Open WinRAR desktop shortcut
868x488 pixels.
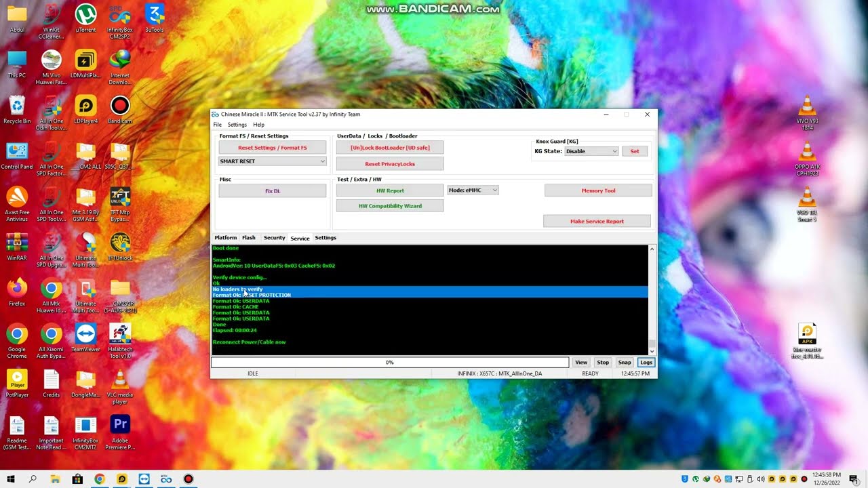click(x=17, y=247)
